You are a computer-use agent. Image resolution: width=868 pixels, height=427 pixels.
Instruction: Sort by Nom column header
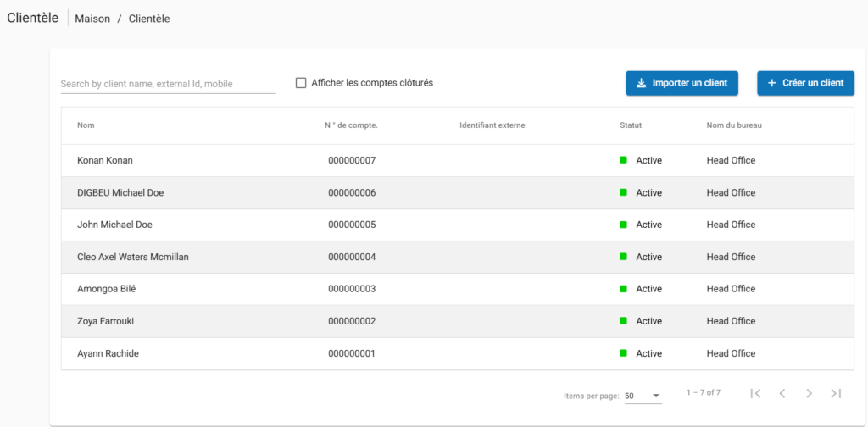[86, 125]
